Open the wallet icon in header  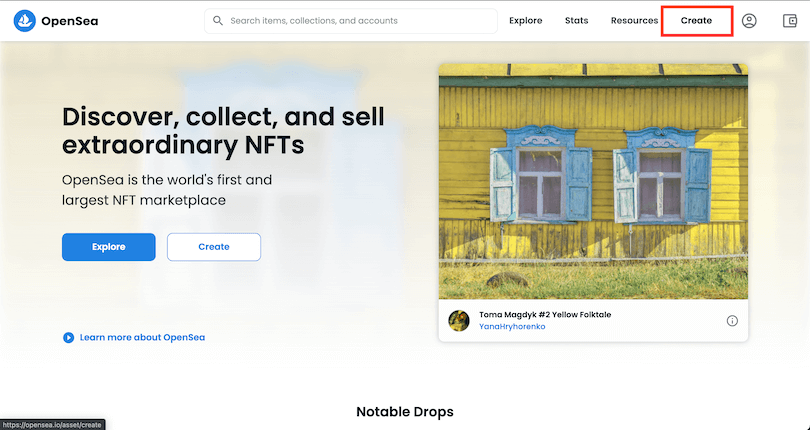790,21
